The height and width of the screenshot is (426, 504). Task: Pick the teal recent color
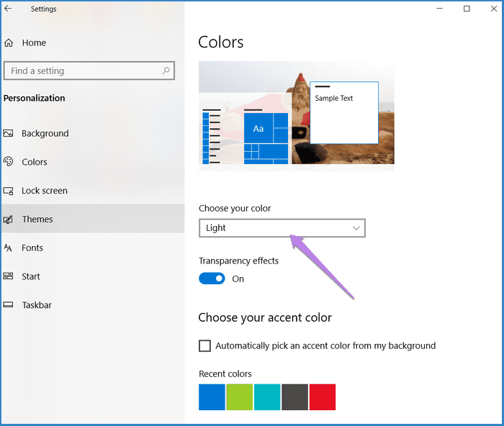[267, 397]
